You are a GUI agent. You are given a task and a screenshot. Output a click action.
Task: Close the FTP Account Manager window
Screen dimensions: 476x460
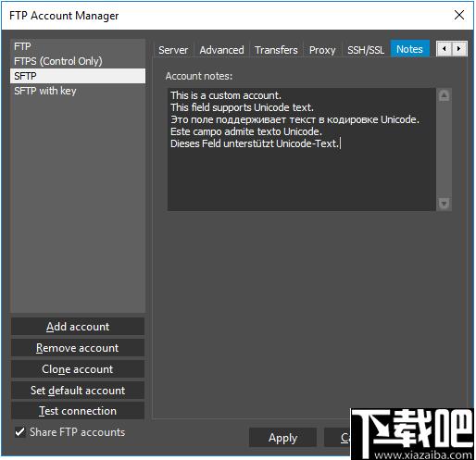[x=459, y=15]
